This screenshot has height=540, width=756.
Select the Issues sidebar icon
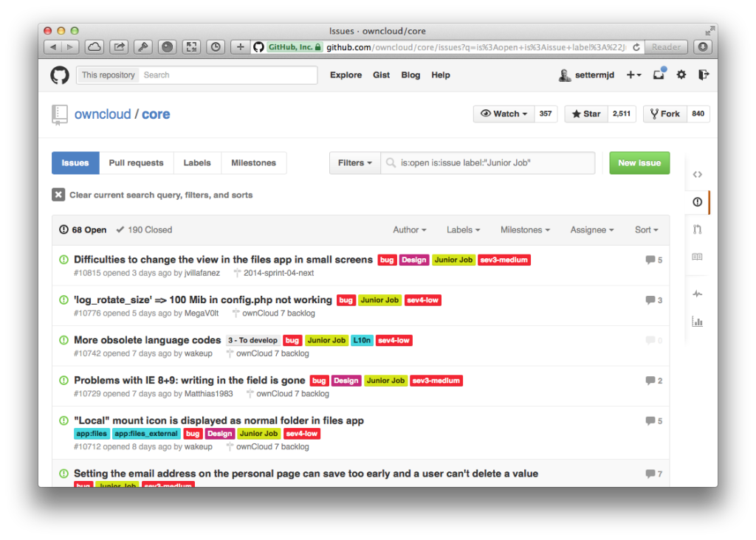697,202
